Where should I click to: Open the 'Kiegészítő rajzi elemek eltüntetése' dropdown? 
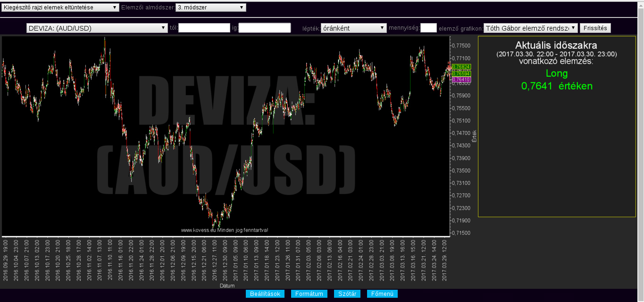60,8
